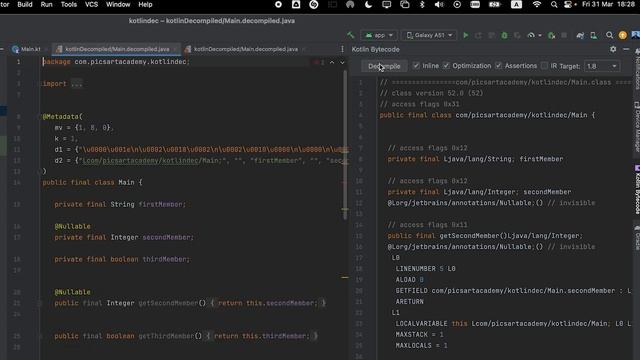The width and height of the screenshot is (640, 360).
Task: Open the app run configuration dropdown
Action: [x=379, y=36]
